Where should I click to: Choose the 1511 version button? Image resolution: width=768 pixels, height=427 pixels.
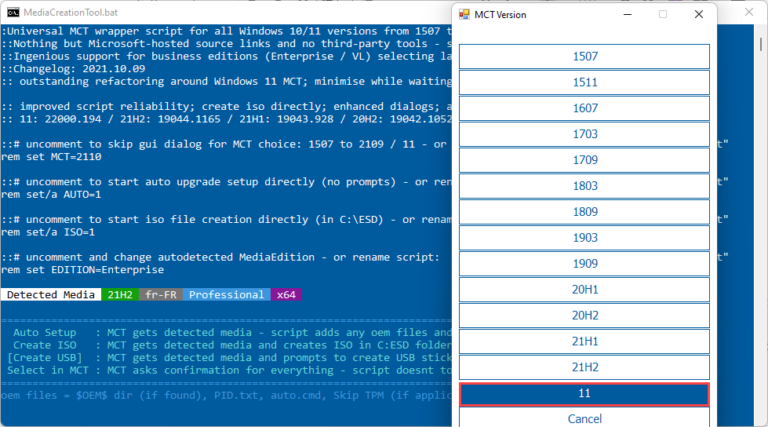(585, 82)
